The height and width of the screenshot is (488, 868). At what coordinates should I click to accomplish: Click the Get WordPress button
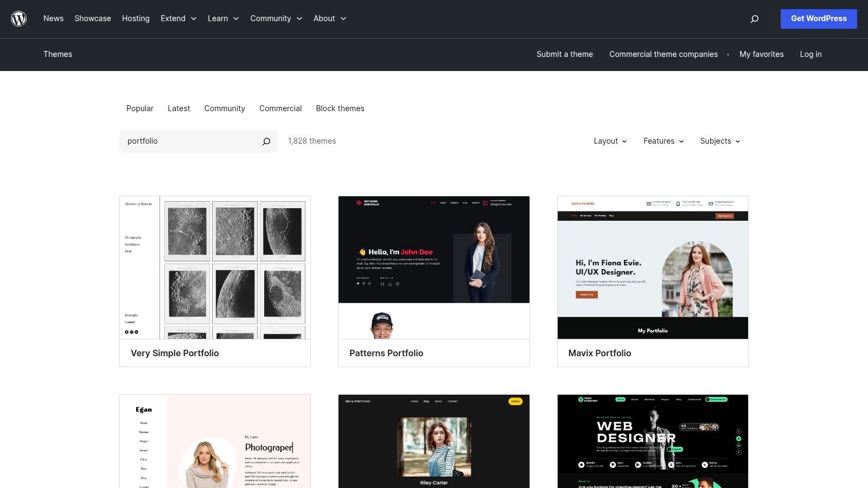pyautogui.click(x=819, y=18)
